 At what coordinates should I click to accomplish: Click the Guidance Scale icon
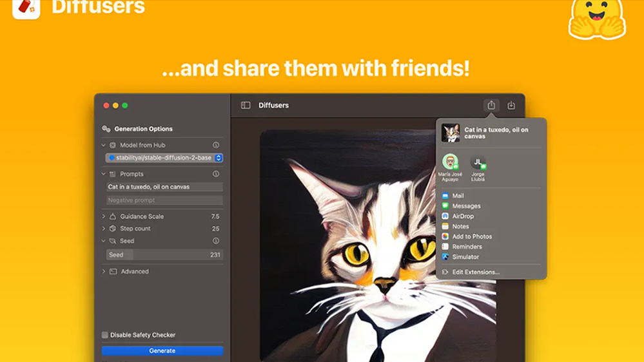(113, 216)
